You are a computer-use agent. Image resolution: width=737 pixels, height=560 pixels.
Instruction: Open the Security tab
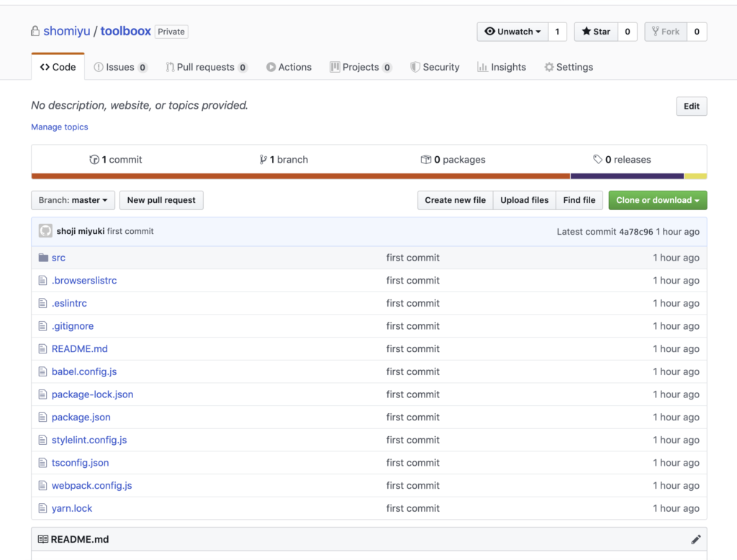point(435,67)
